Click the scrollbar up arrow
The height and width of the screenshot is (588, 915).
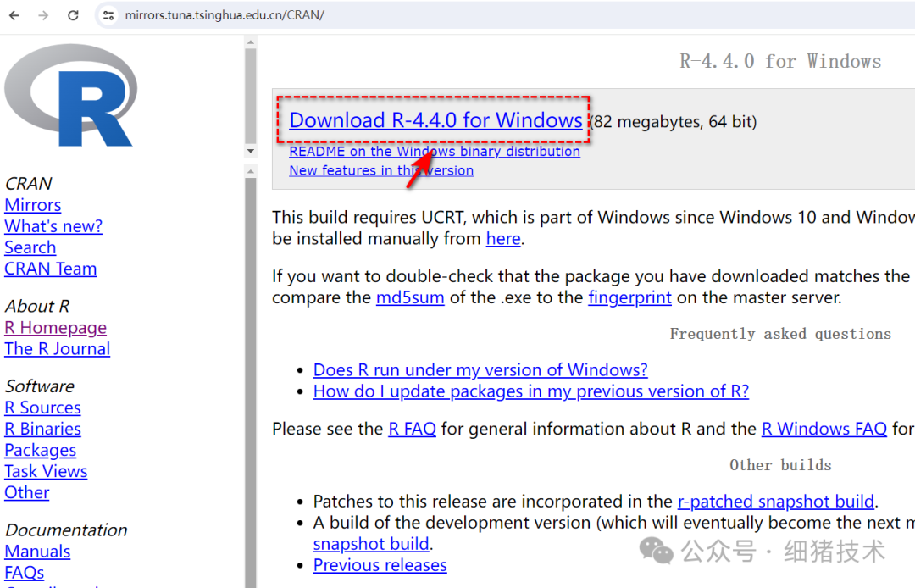[250, 40]
